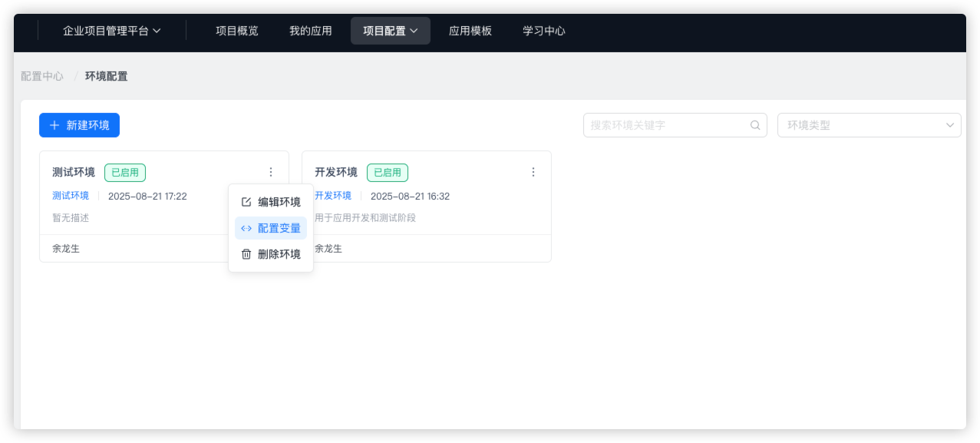Click the 配置中心 breadcrumb link
Screen dimensions: 980x443
pyautogui.click(x=42, y=76)
